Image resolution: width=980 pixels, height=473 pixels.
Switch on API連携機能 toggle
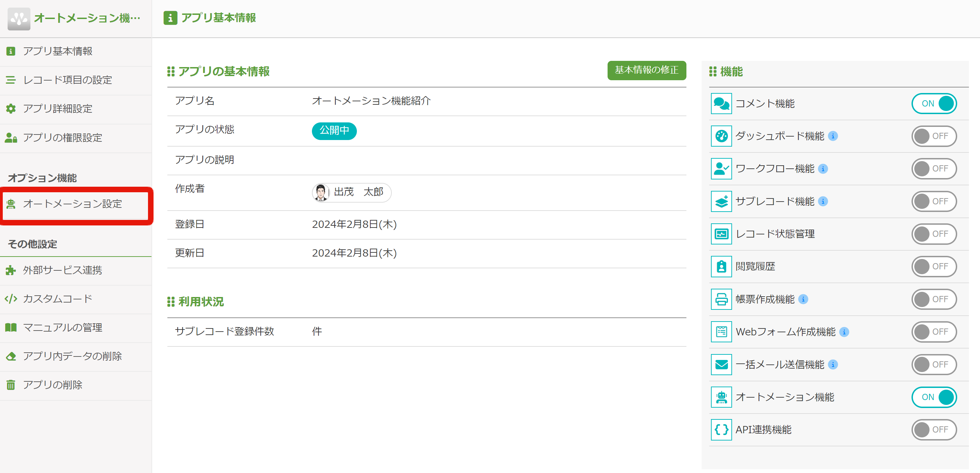(x=934, y=430)
